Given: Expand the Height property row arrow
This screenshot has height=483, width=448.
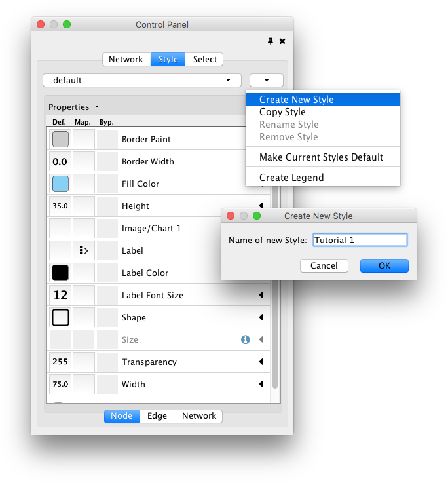Looking at the screenshot, I should [261, 206].
